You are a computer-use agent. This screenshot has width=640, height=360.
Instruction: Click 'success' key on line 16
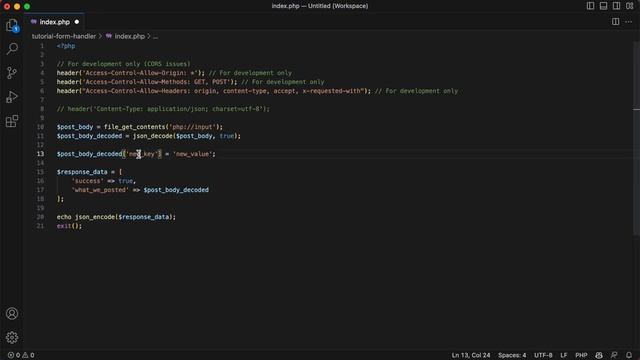pos(87,181)
